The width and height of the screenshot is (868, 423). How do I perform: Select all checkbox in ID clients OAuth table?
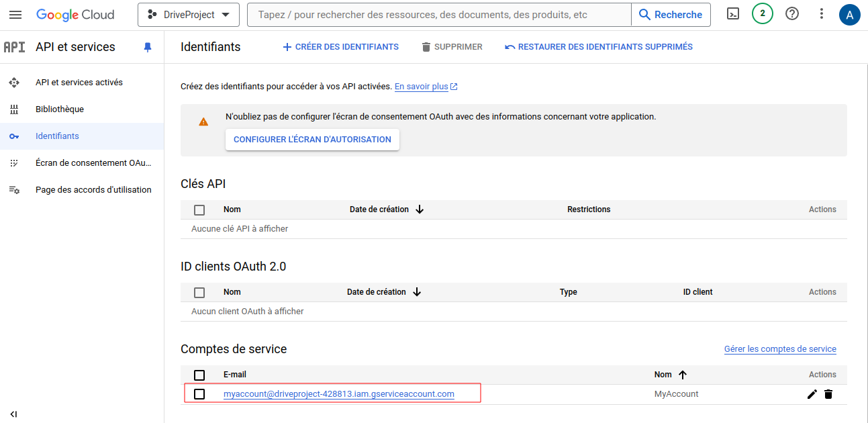(x=199, y=292)
